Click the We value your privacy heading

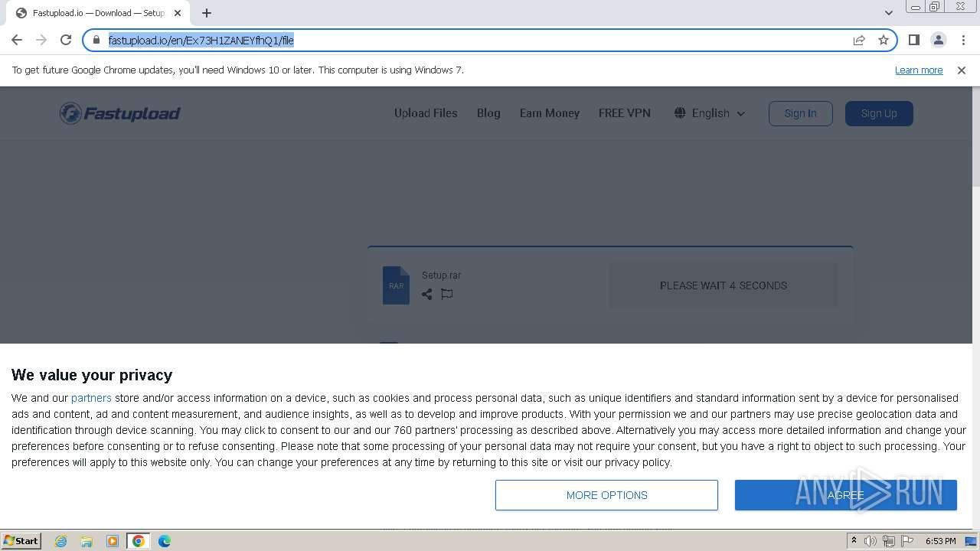[x=92, y=375]
